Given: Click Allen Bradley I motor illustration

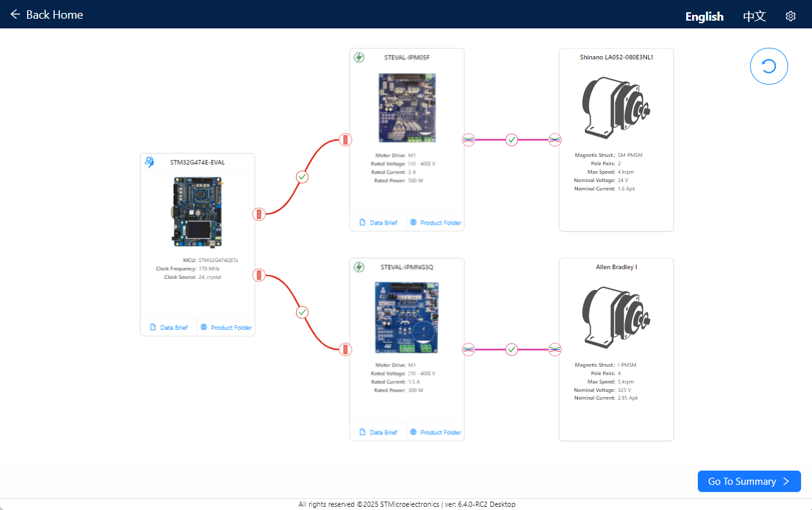Looking at the screenshot, I should (616, 316).
